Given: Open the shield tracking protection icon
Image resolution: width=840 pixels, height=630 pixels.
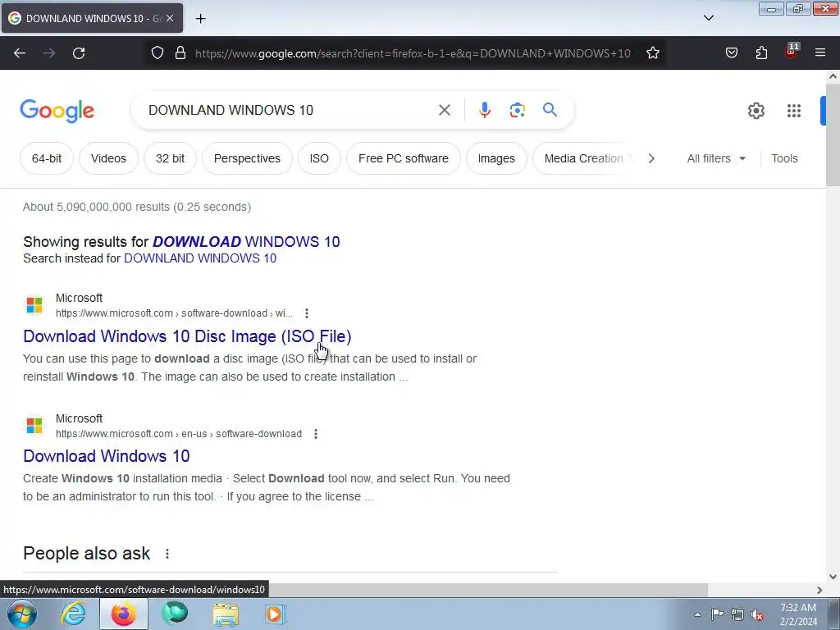Looking at the screenshot, I should [x=157, y=53].
